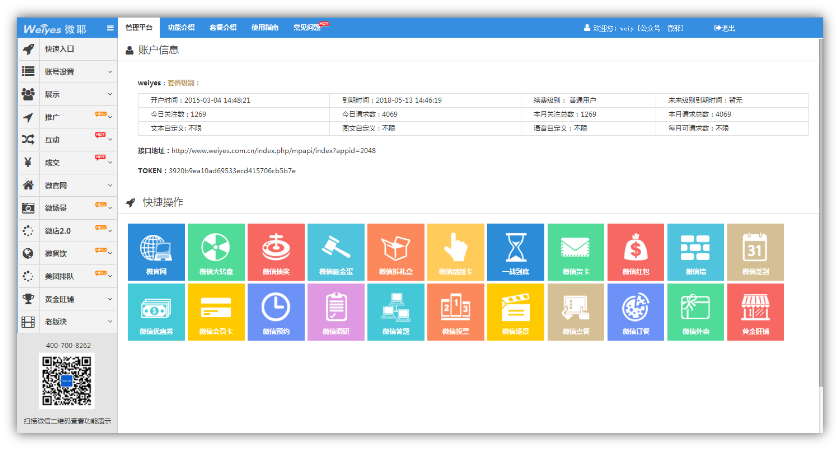This screenshot has width=840, height=450.
Task: Toggle the sidebar with the hamburger icon
Action: [110, 28]
